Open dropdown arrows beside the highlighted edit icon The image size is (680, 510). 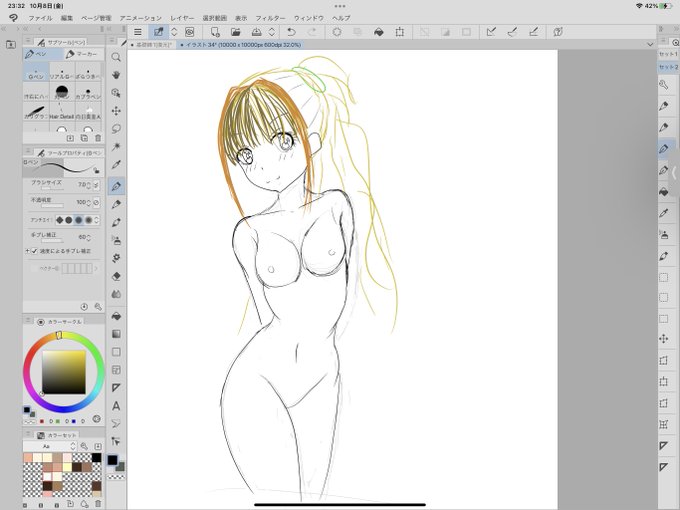click(x=174, y=32)
